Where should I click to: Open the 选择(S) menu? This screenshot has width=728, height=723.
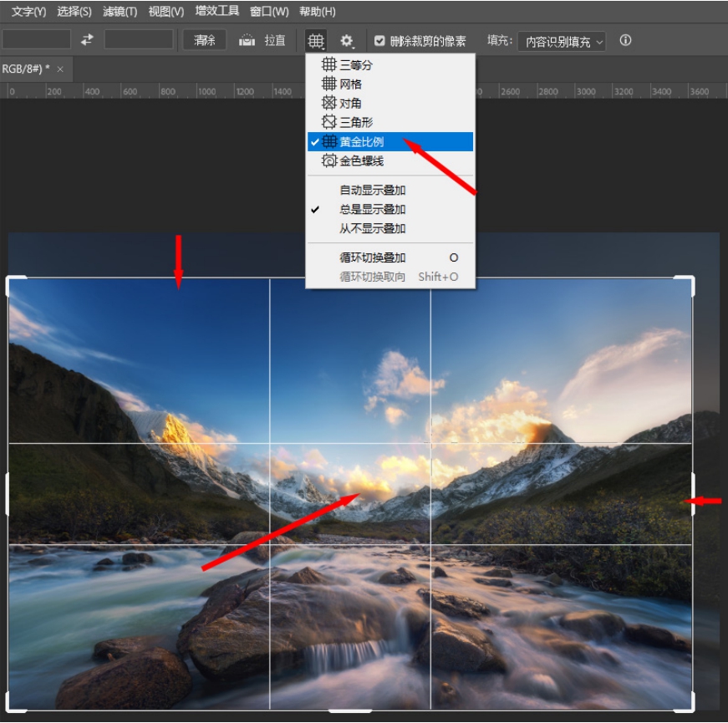(x=74, y=11)
